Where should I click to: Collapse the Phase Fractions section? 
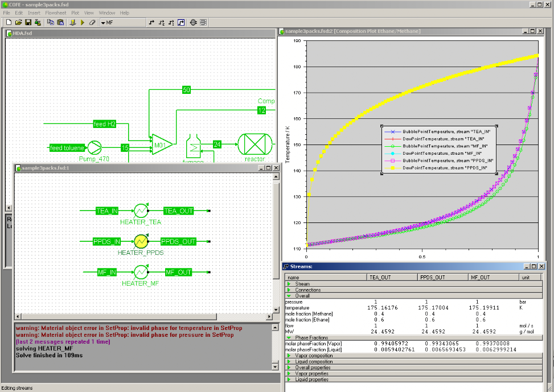[x=289, y=337]
